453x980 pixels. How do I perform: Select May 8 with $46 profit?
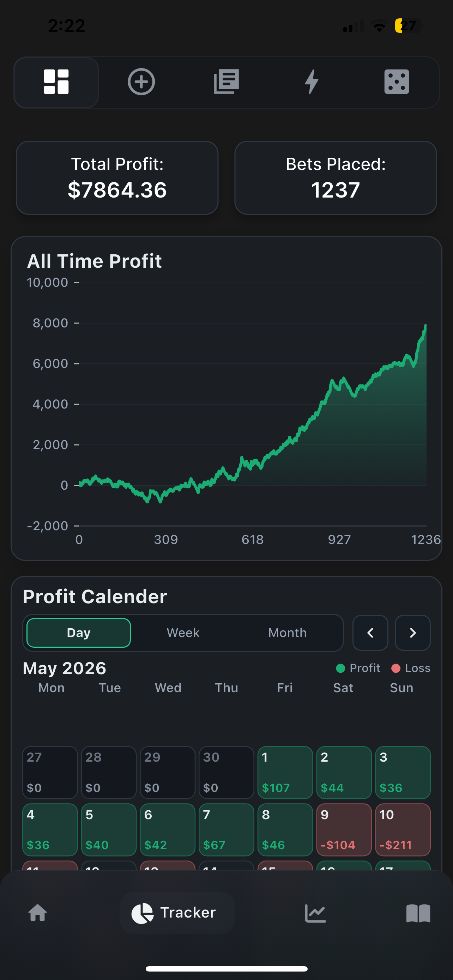(285, 830)
